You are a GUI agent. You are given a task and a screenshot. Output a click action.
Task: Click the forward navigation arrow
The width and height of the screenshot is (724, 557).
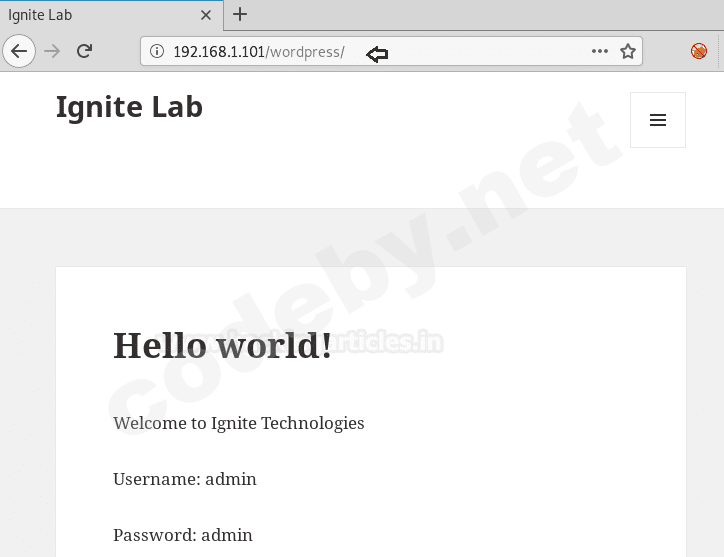(x=52, y=51)
